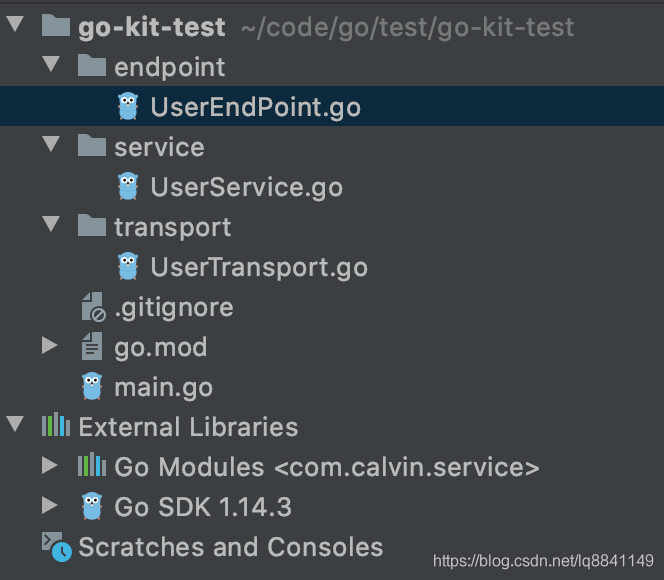Click the Scratches and Consoles icon

[55, 547]
